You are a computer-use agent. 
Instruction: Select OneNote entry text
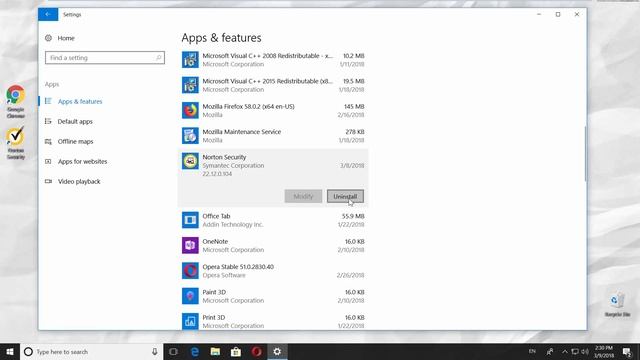click(215, 242)
